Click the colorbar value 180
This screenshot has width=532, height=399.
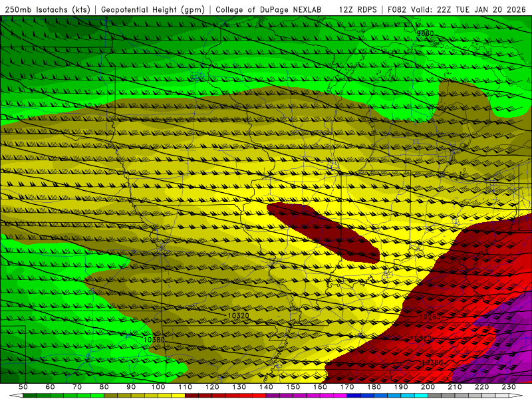click(x=374, y=387)
